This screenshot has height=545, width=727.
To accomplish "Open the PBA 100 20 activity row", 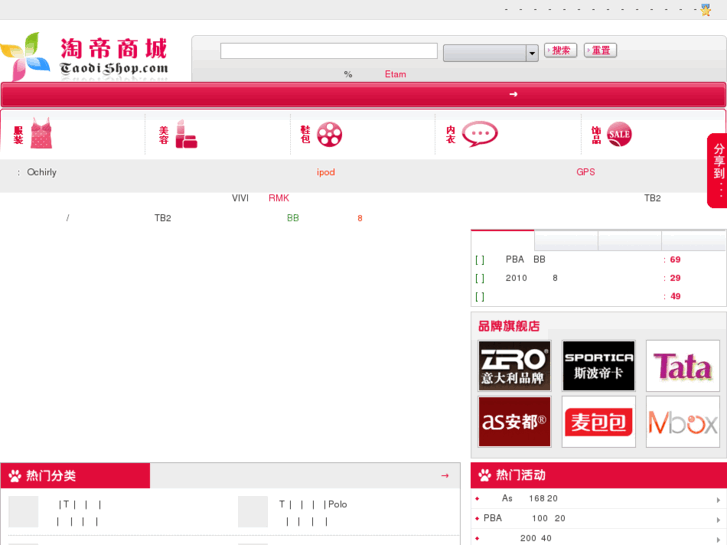I will [599, 518].
